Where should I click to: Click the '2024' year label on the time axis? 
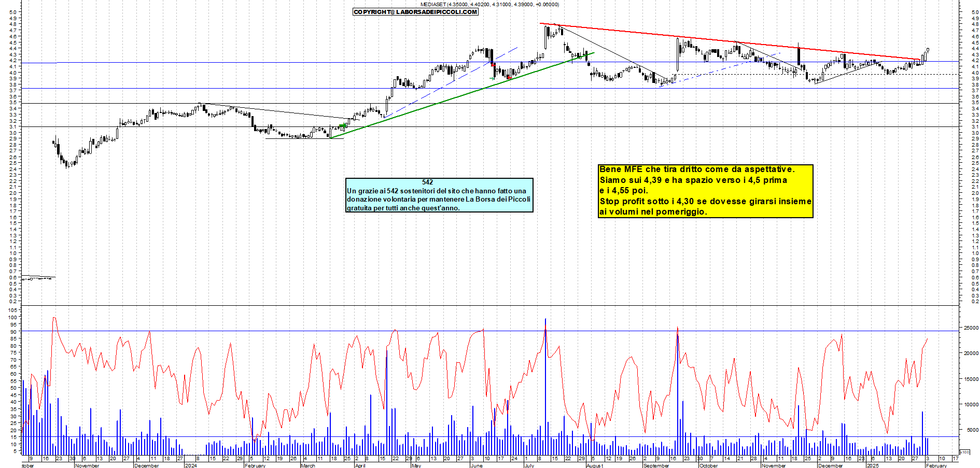tap(191, 465)
